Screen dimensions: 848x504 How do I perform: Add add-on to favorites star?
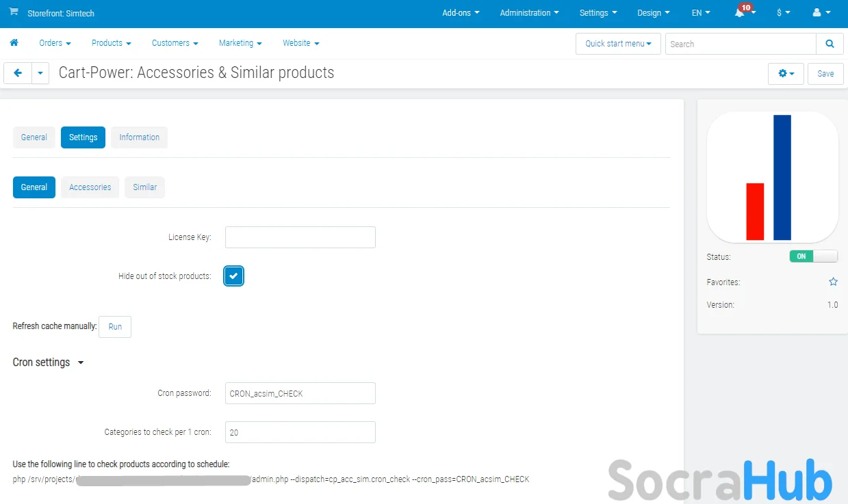pyautogui.click(x=833, y=282)
